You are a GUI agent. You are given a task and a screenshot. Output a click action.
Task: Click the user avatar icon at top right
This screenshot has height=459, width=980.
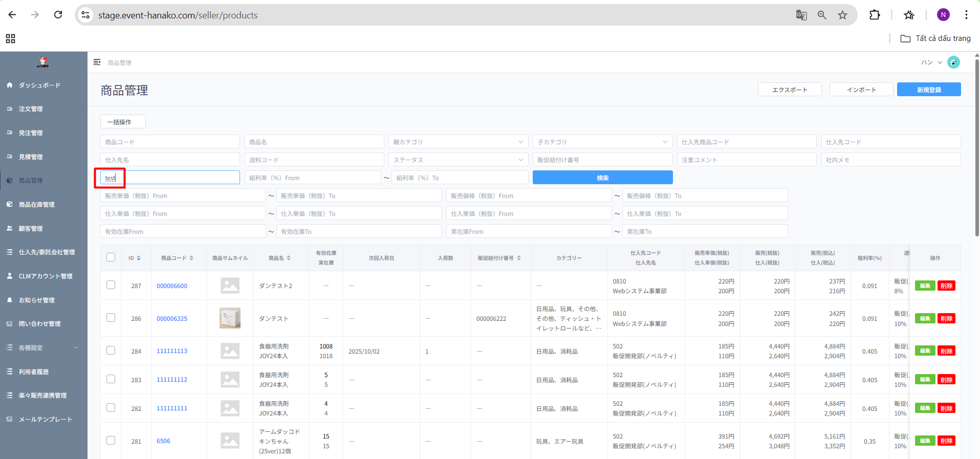pos(953,62)
